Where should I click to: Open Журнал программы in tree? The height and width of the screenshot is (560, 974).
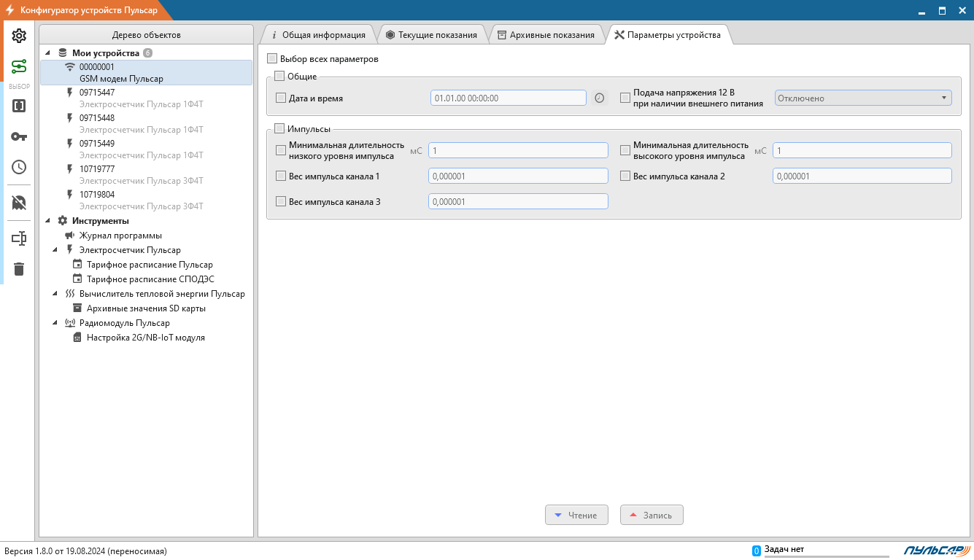(x=120, y=236)
